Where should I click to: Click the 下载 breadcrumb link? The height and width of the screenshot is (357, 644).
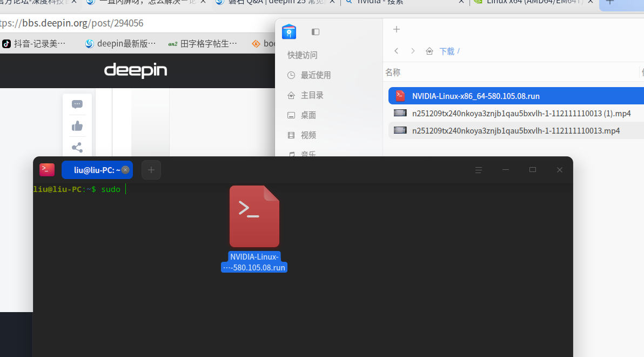(447, 50)
